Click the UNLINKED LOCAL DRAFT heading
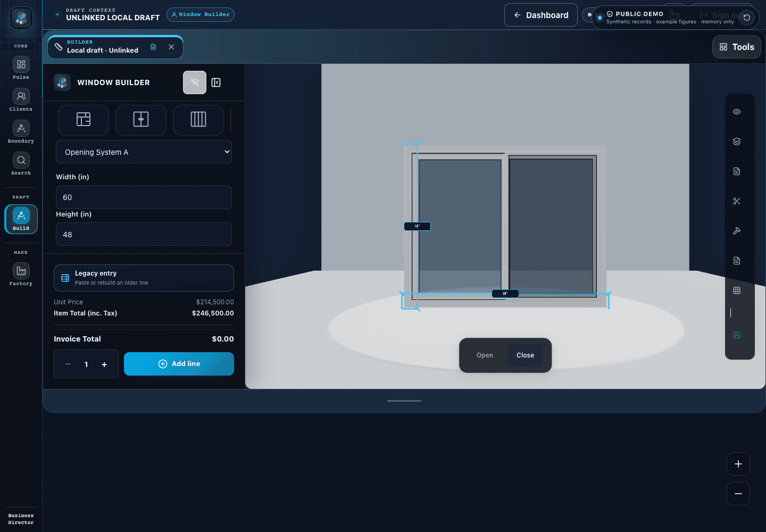The height and width of the screenshot is (532, 766). 113,18
